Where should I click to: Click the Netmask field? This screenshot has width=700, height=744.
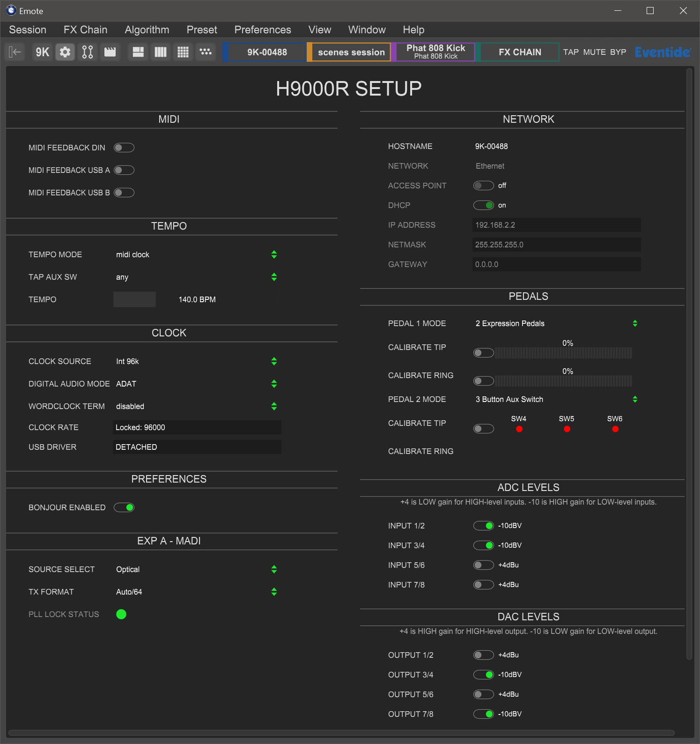pyautogui.click(x=557, y=245)
